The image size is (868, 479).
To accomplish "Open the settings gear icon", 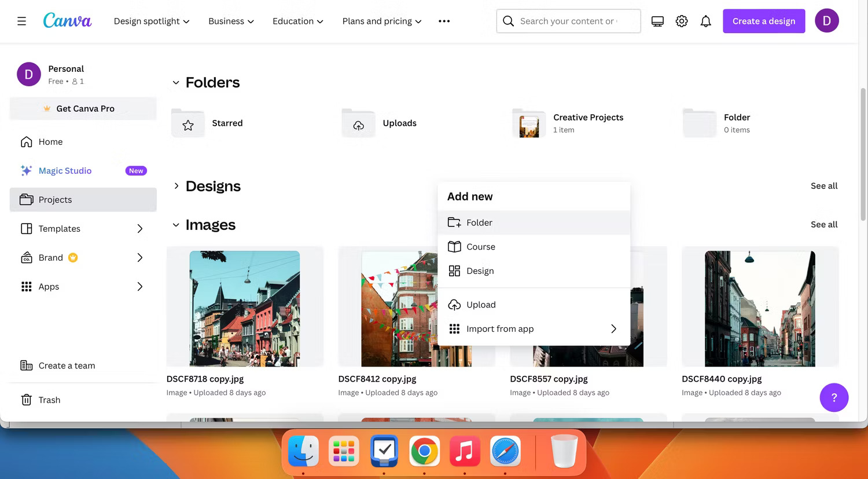I will (x=682, y=20).
